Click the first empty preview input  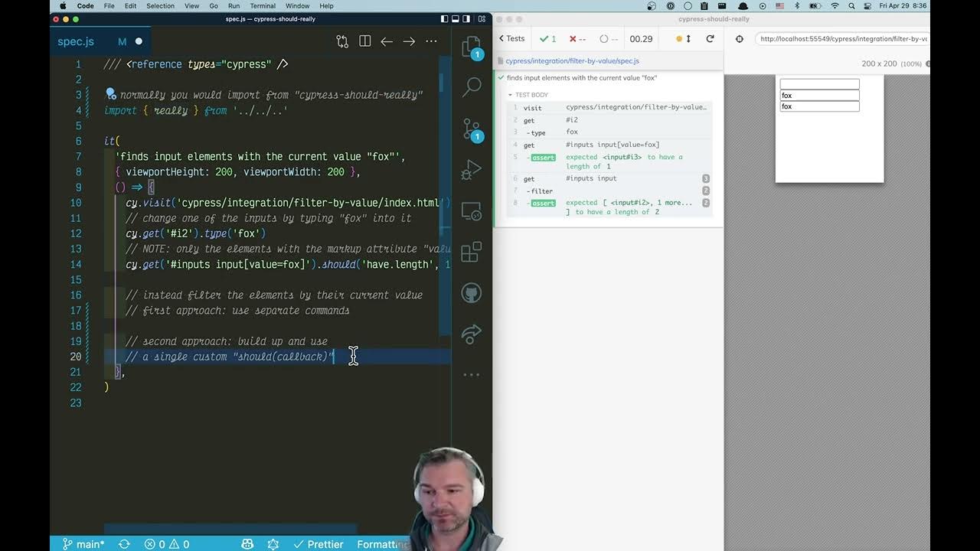pos(819,84)
